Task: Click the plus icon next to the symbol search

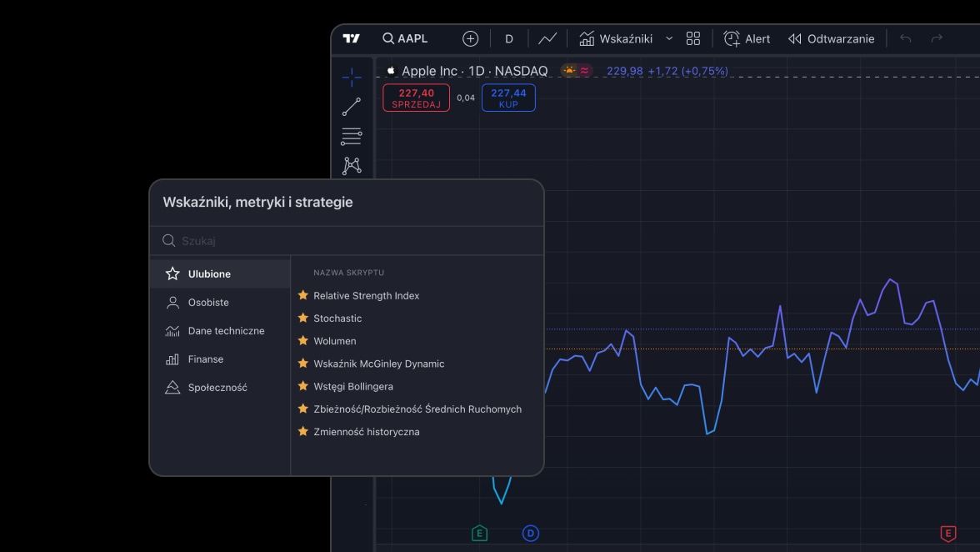Action: tap(470, 38)
